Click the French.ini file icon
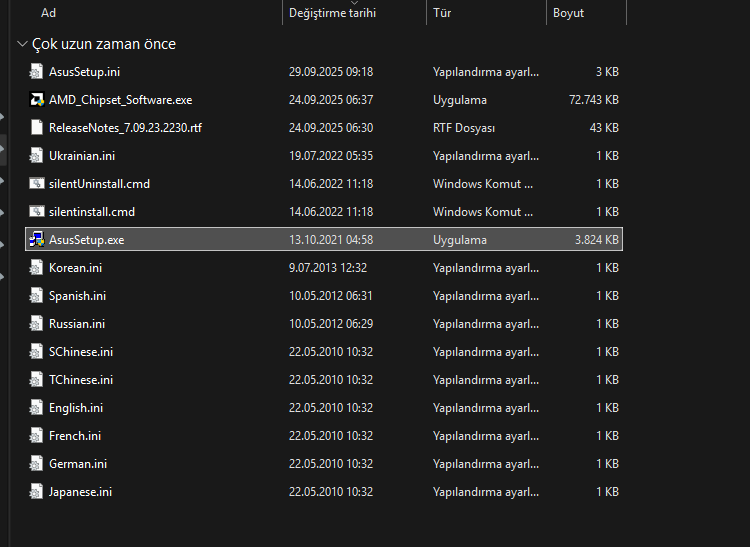The height and width of the screenshot is (547, 750). tap(36, 436)
